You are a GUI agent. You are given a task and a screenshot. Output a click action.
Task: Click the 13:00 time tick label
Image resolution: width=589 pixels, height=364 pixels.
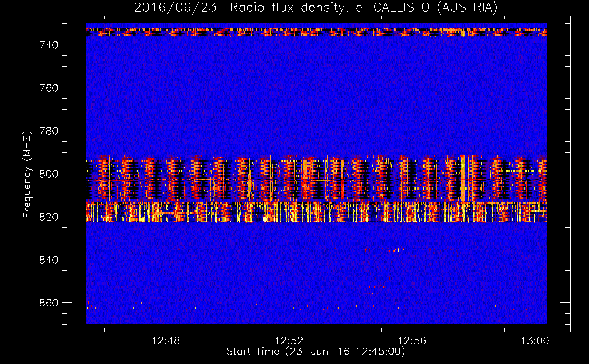tap(535, 341)
